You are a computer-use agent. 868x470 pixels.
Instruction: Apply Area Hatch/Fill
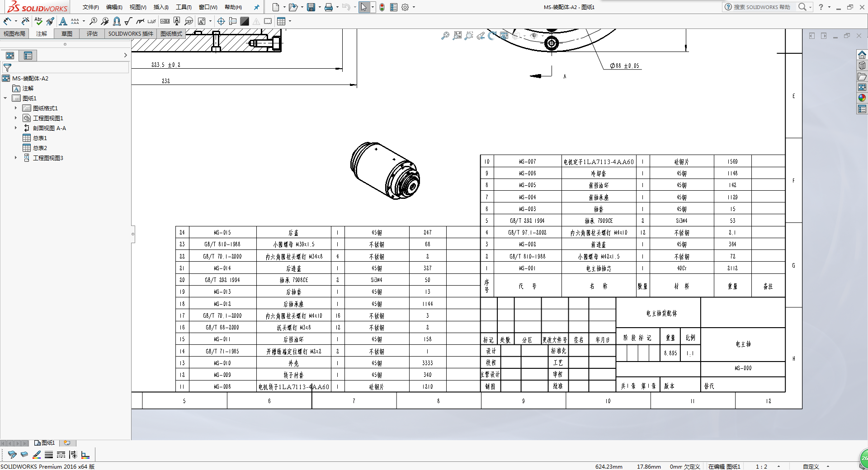pos(245,21)
